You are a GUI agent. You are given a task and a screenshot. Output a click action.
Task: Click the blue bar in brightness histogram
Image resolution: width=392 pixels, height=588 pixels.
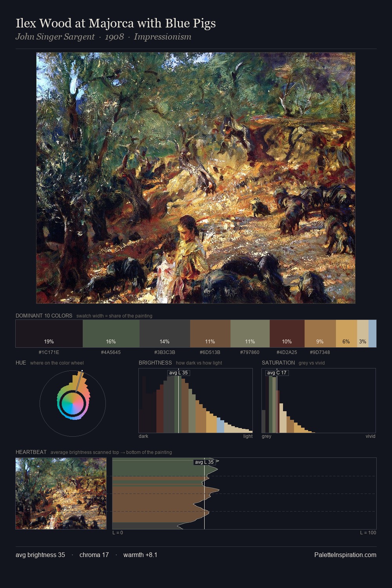coord(220,426)
